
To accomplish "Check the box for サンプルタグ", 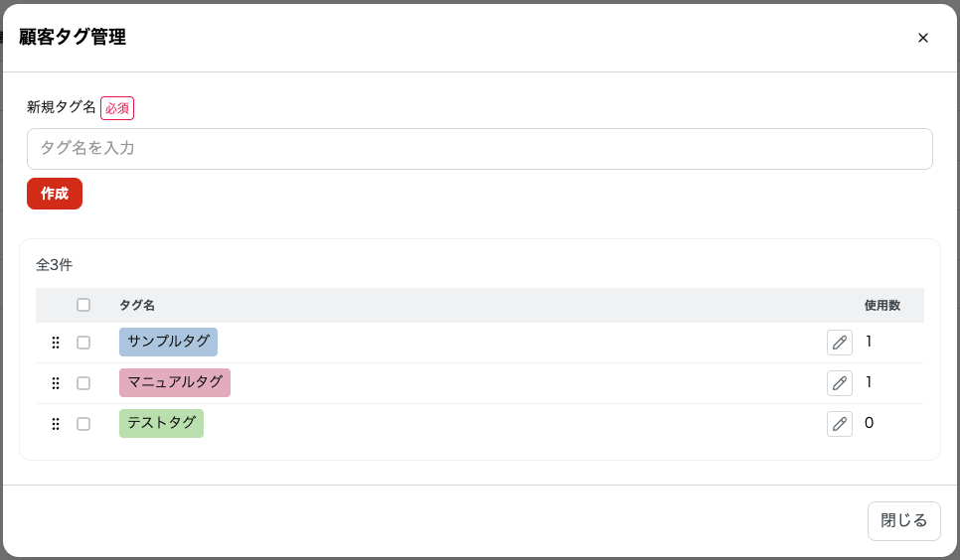I will (x=83, y=343).
